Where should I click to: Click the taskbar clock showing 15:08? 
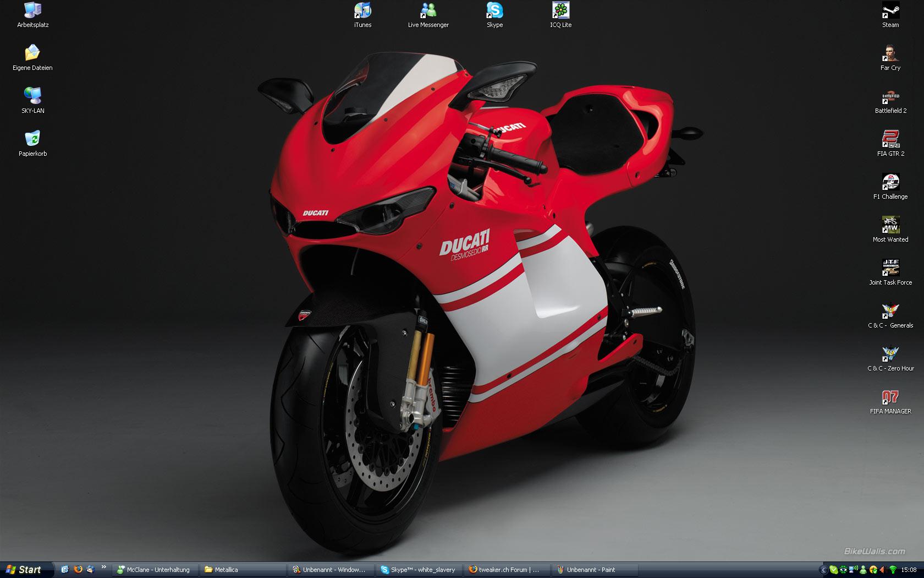click(909, 570)
